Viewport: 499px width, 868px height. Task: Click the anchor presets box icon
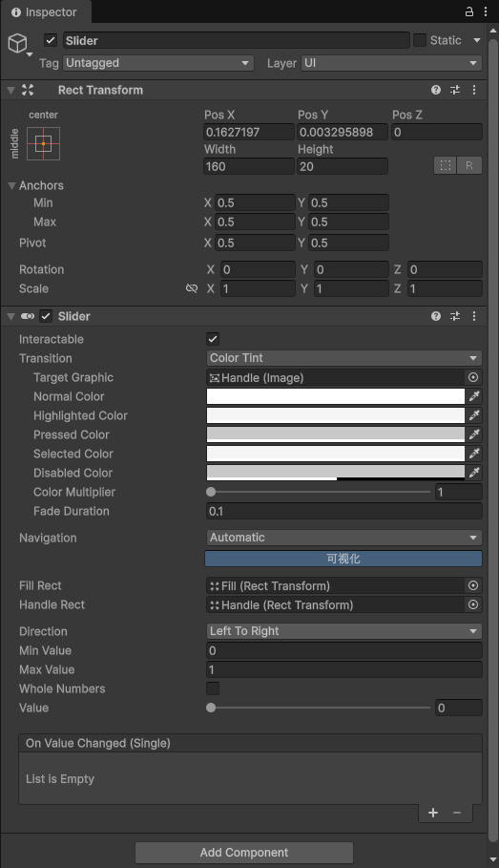click(43, 143)
